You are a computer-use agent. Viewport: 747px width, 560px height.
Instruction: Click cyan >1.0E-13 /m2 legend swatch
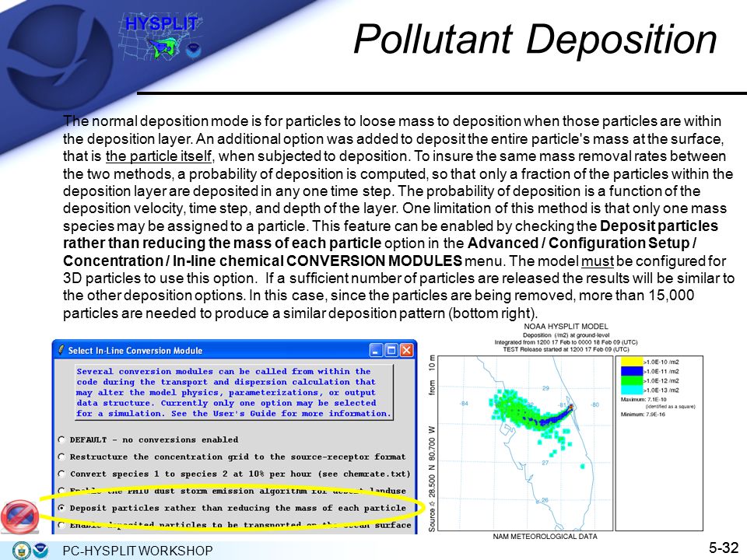tap(632, 390)
